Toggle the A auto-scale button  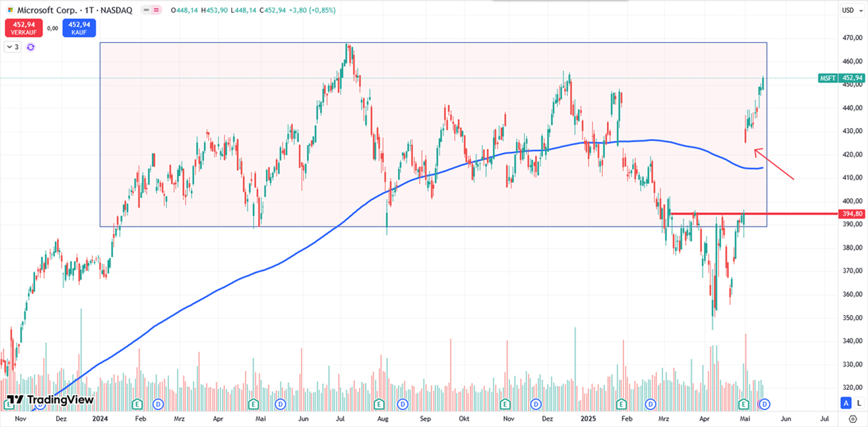click(846, 403)
